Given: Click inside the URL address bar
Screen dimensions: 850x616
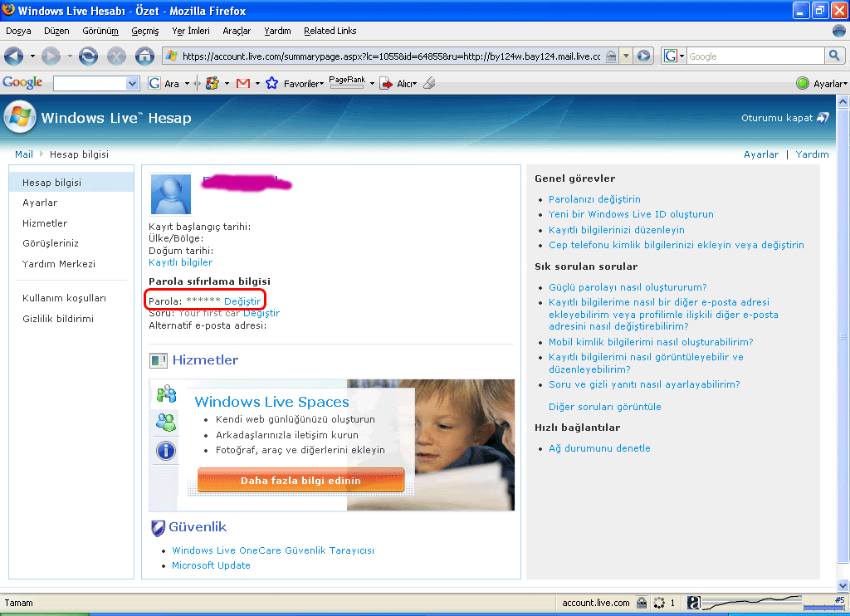Looking at the screenshot, I should pos(390,56).
